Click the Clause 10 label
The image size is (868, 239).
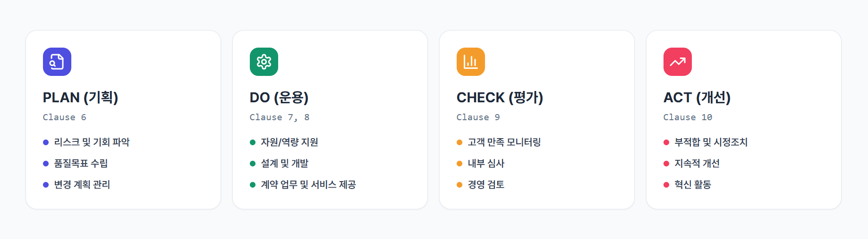click(x=688, y=117)
